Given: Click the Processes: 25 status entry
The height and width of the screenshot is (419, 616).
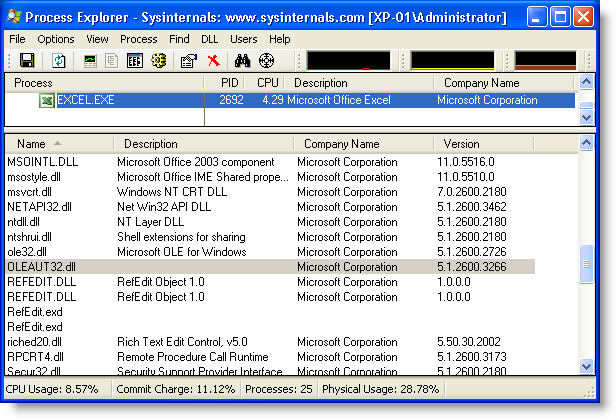Looking at the screenshot, I should 279,389.
